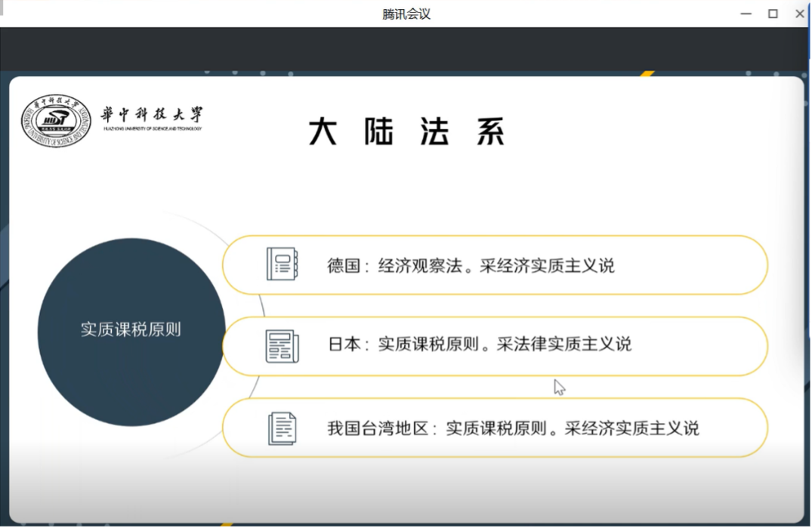Image resolution: width=812 pixels, height=528 pixels.
Task: Click the English subtitle under 华中科技大学
Action: click(x=152, y=129)
